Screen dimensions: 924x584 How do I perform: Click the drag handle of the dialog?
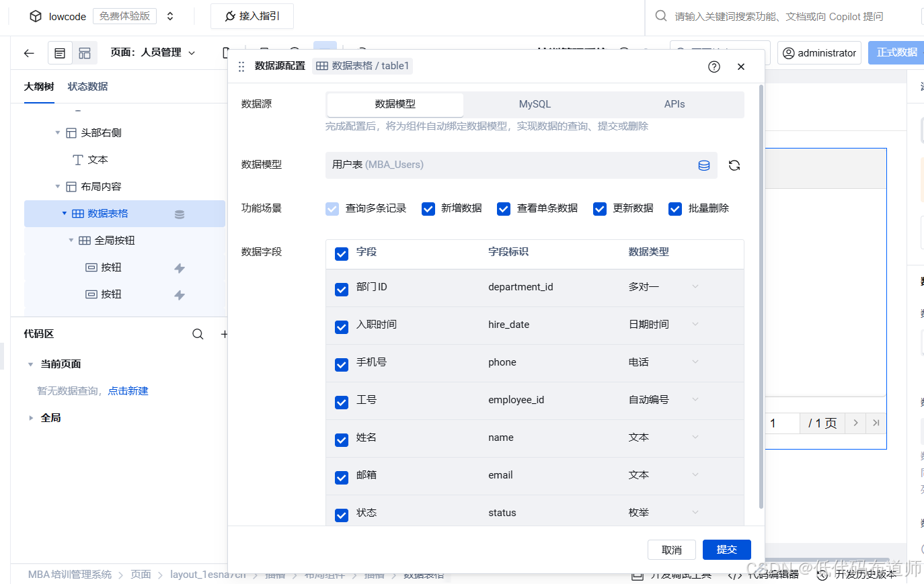pos(241,67)
